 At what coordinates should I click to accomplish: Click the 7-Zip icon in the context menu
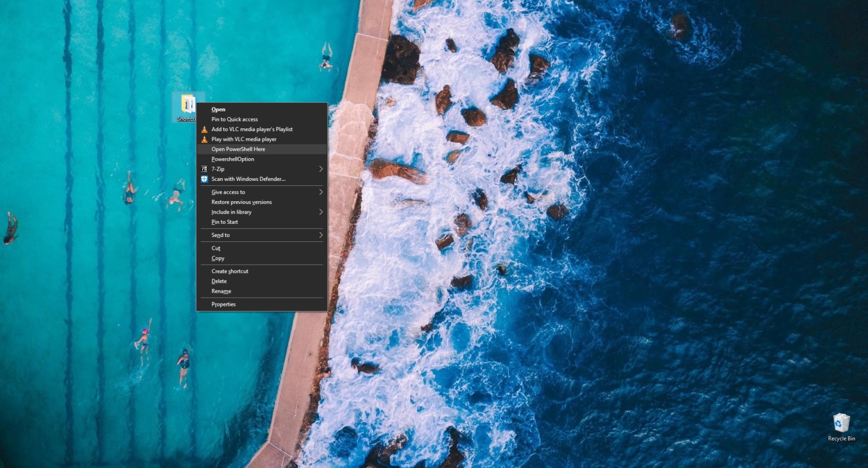[x=204, y=169]
